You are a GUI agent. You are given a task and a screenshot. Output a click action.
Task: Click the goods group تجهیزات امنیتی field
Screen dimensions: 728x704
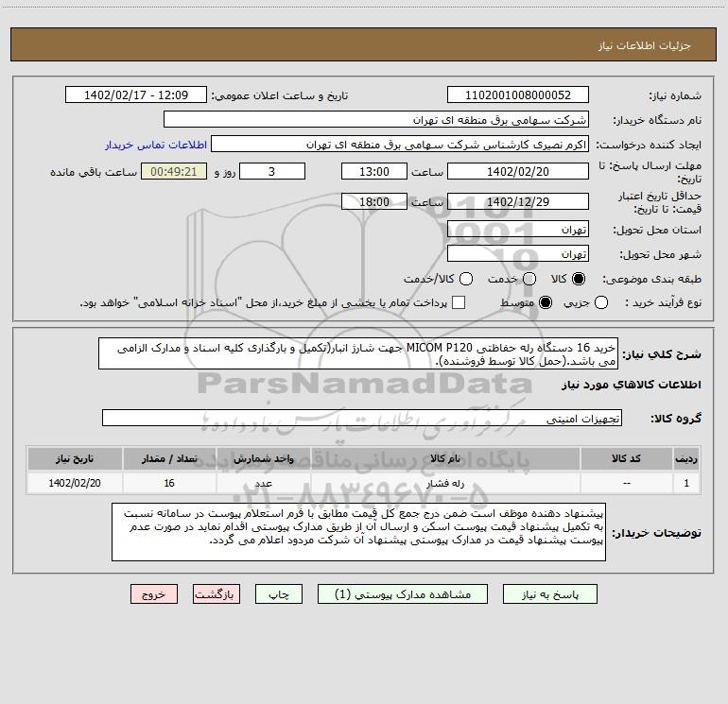(x=362, y=418)
